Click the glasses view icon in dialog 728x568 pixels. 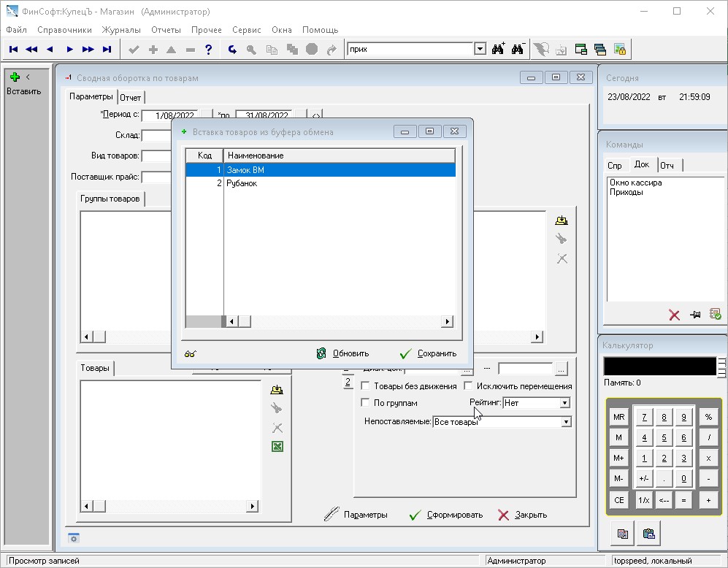click(x=190, y=353)
